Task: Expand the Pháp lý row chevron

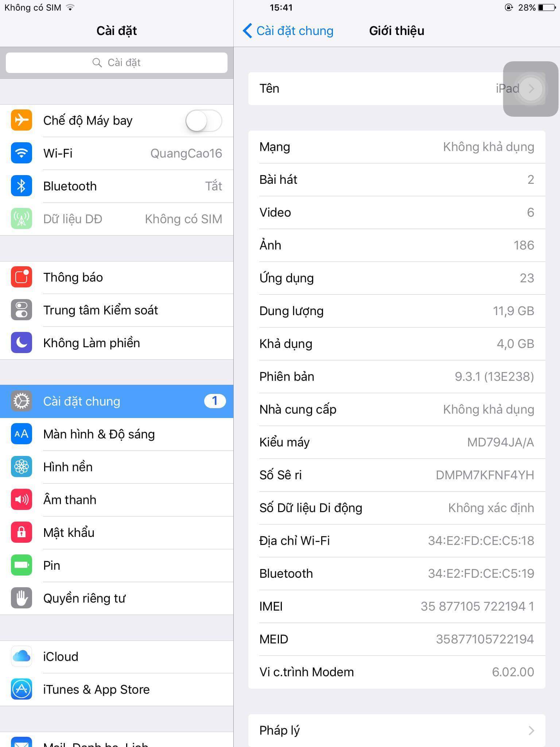Action: (x=532, y=730)
